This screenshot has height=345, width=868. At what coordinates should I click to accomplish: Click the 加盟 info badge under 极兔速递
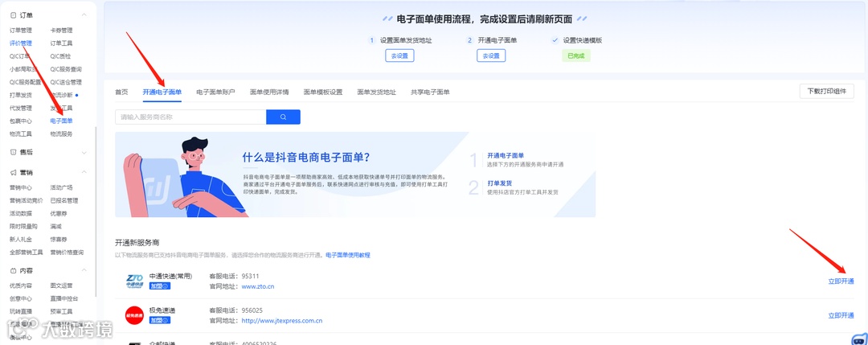(160, 320)
